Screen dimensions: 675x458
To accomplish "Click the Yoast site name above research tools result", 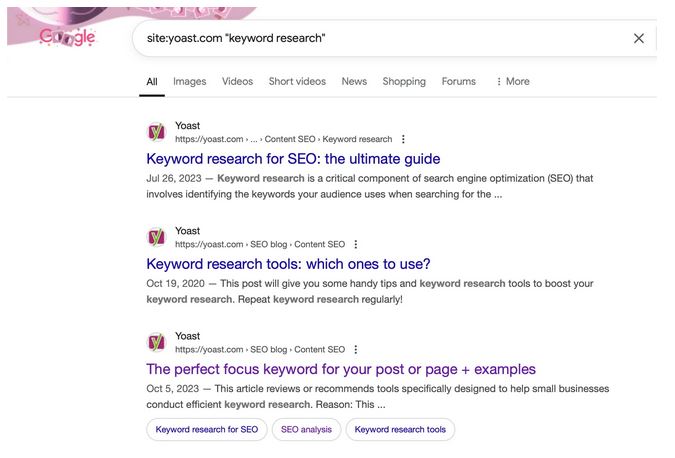I will click(187, 231).
